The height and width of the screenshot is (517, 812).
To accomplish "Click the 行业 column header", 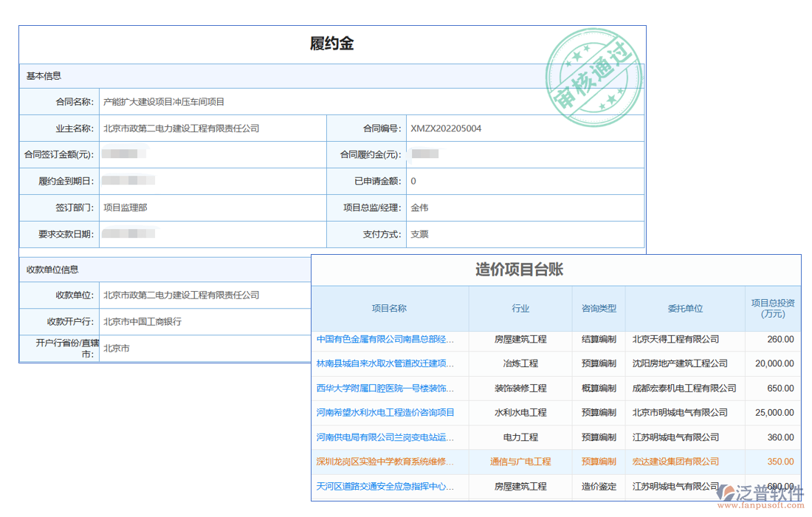I will pos(520,309).
